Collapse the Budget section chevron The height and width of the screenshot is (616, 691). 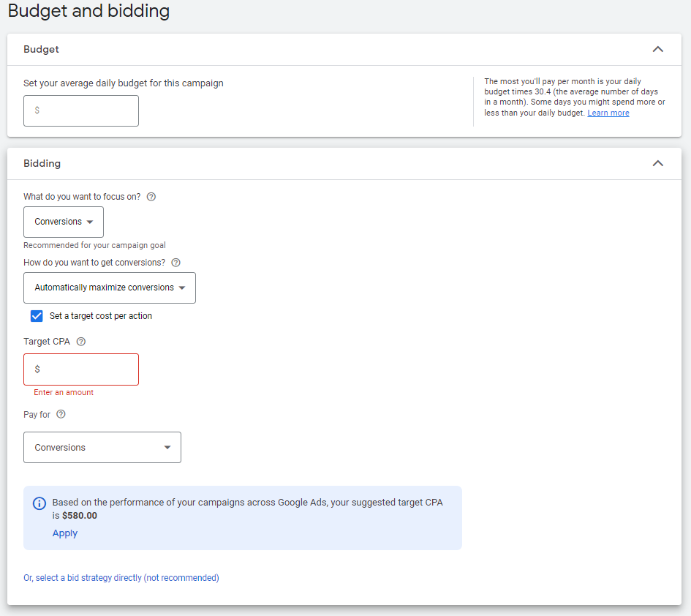pyautogui.click(x=657, y=50)
